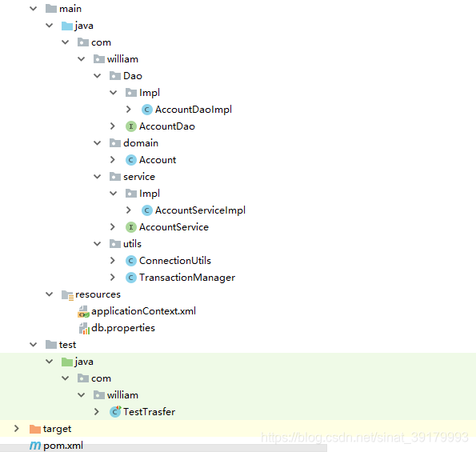Image resolution: width=476 pixels, height=452 pixels.
Task: Expand the Account class node
Action: (113, 160)
